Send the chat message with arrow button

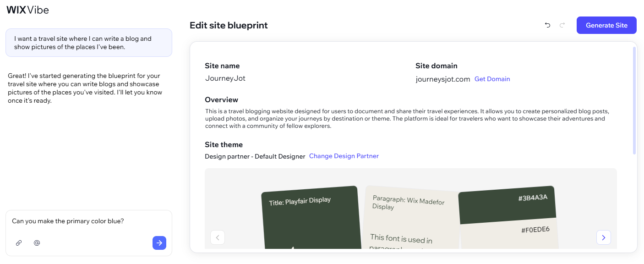tap(159, 243)
